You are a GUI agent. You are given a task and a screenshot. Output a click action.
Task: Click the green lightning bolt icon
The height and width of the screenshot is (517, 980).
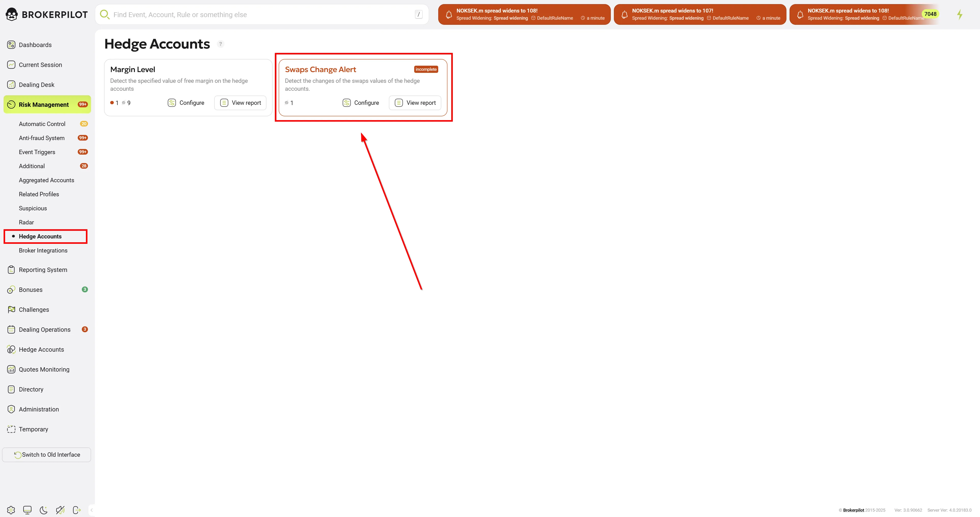[960, 15]
